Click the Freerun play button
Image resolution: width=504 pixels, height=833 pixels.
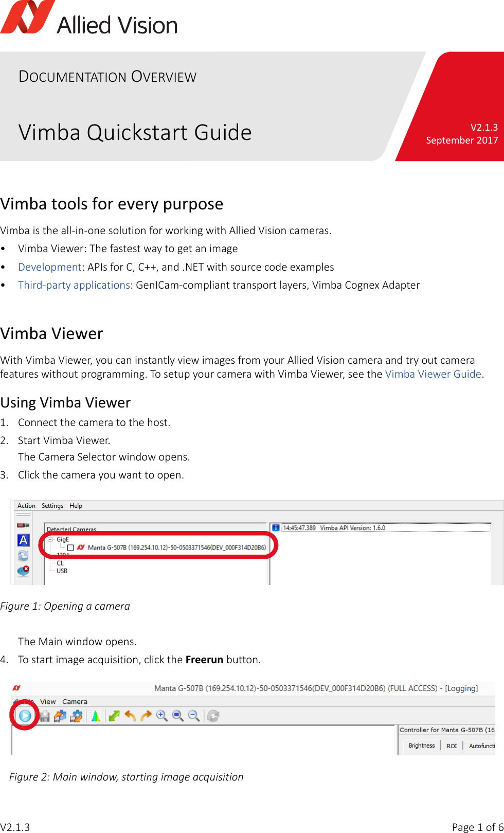click(x=25, y=715)
